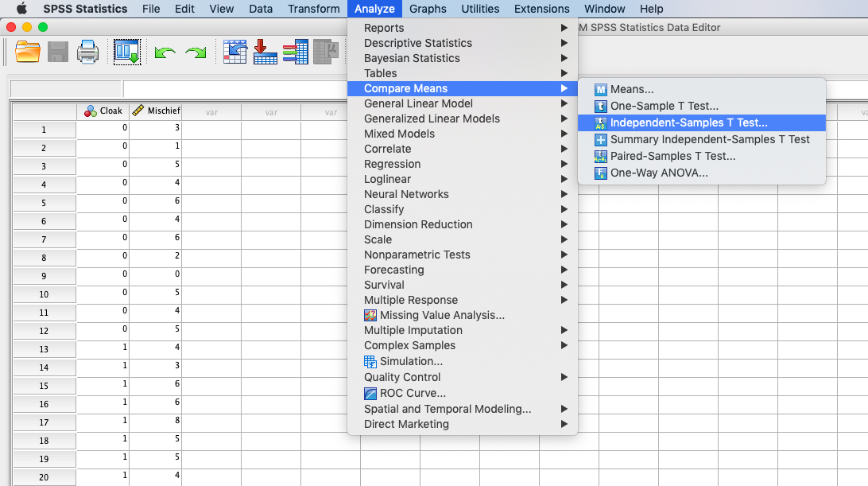
Task: Click the Missing Value Analysis icon
Action: click(x=370, y=315)
